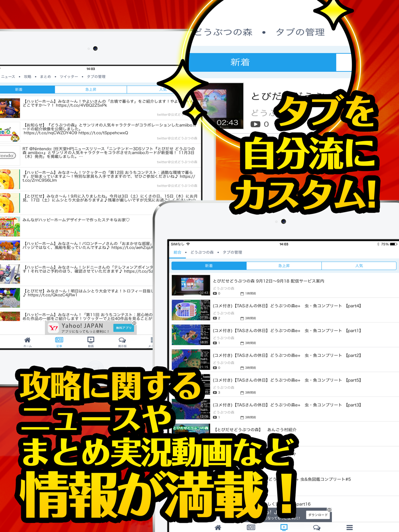The height and width of the screenshot is (532, 399).
Task: Switch to 新着 segment on left iPad
Action: click(x=27, y=90)
